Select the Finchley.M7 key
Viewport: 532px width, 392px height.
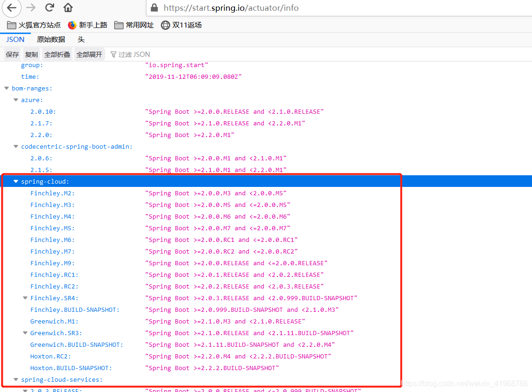[x=52, y=251]
